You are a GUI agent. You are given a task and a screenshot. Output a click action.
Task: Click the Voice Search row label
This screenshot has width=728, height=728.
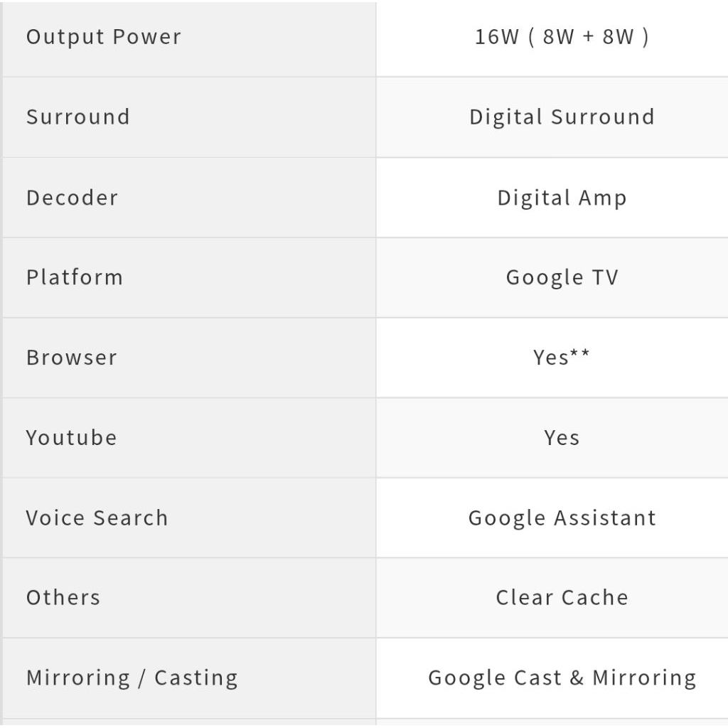97,518
